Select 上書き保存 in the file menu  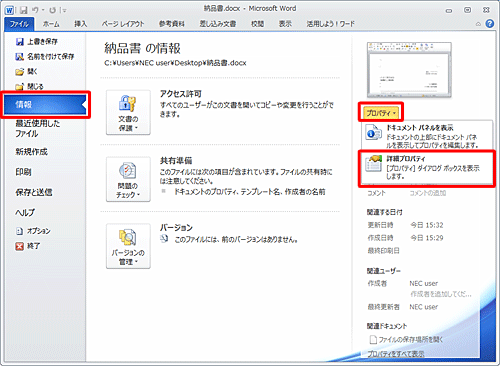(x=37, y=42)
